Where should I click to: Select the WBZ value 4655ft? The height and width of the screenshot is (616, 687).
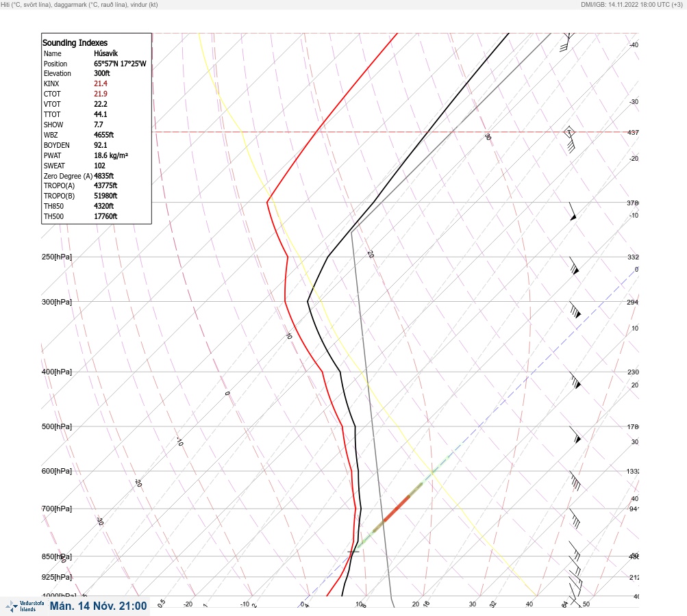click(x=104, y=135)
